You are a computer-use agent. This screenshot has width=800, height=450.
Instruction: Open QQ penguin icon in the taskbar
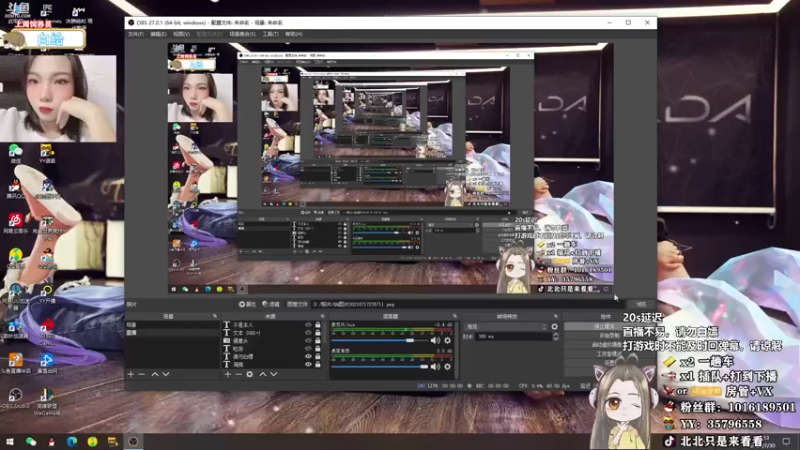coord(51,441)
